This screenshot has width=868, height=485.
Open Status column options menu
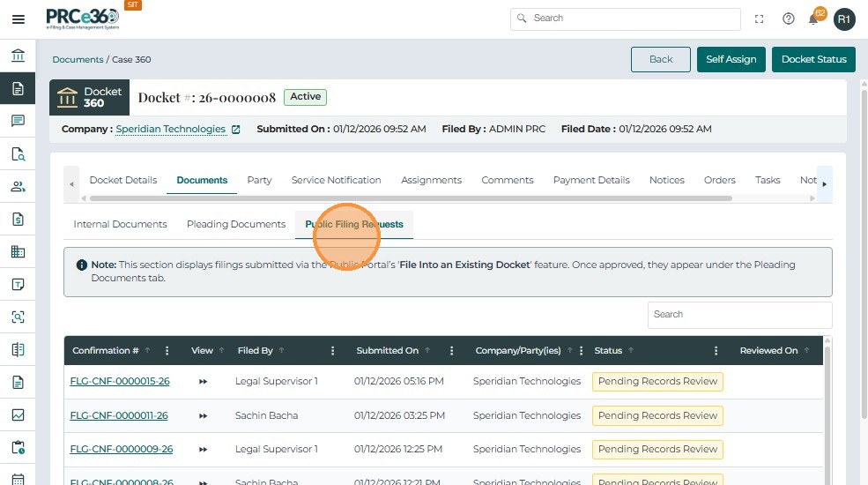point(716,351)
